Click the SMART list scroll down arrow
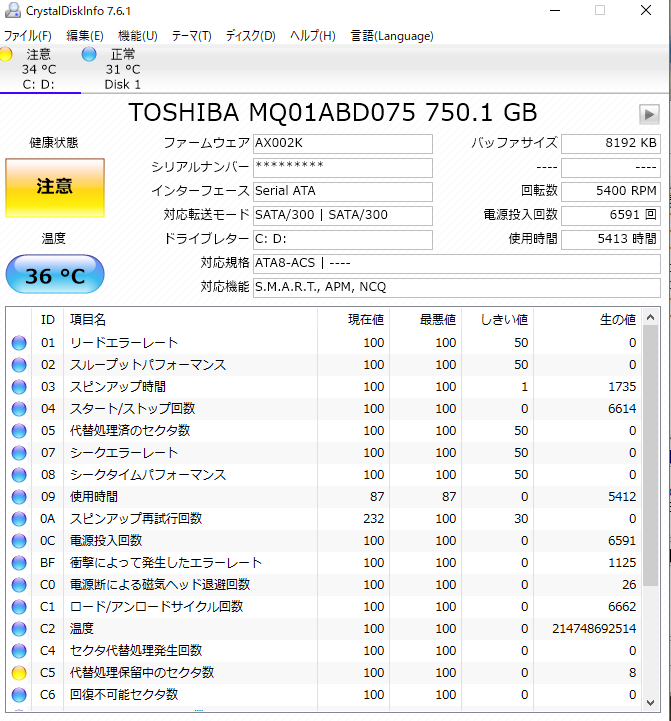671x721 pixels. [x=650, y=702]
